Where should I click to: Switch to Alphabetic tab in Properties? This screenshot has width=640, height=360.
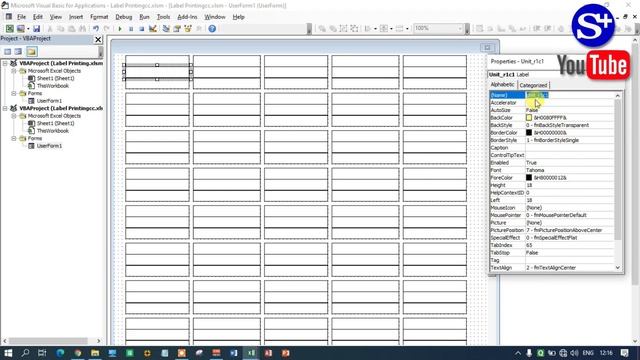point(502,84)
